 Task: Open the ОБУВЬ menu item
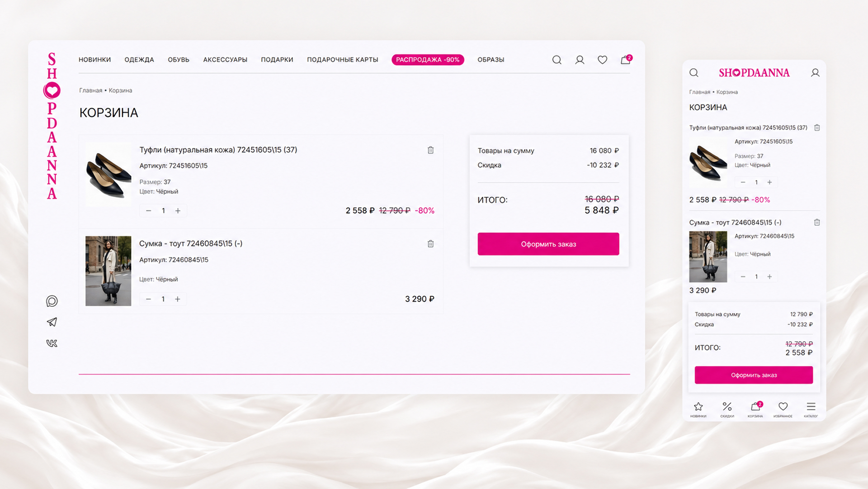tap(179, 60)
